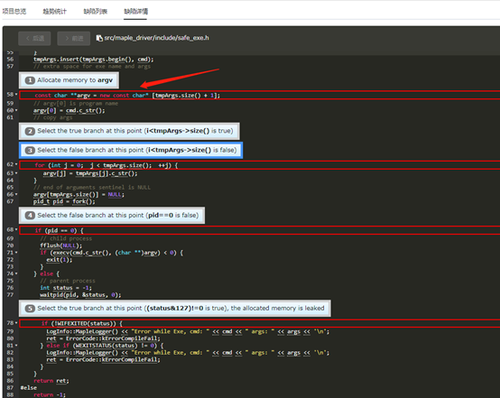Click ret = ErrorCode::kErrorCompileFail on line 80

tap(103, 339)
